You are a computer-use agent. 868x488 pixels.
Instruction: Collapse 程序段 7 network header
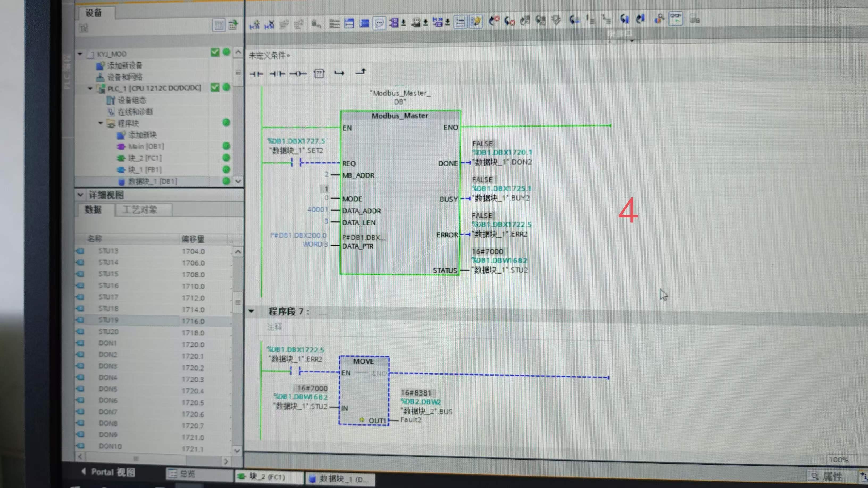[251, 311]
